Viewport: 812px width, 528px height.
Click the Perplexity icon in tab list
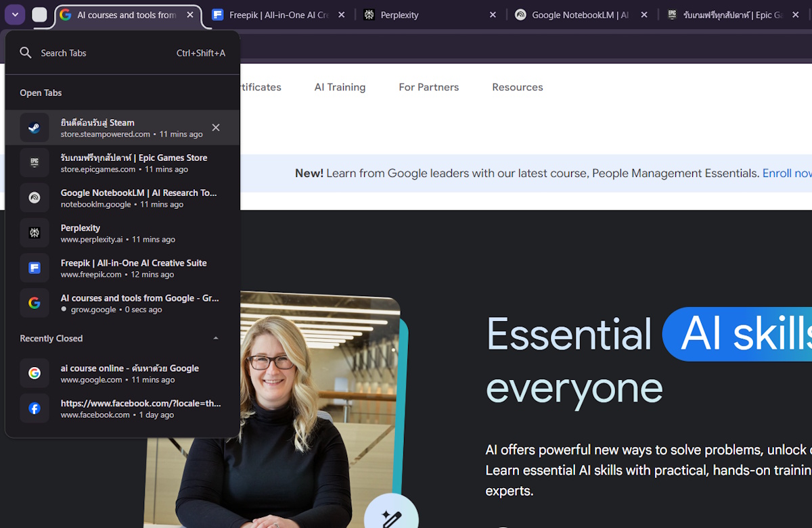click(35, 233)
